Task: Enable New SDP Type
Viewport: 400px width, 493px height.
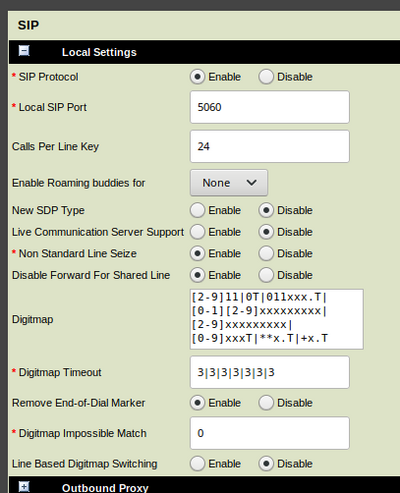Action: click(197, 210)
